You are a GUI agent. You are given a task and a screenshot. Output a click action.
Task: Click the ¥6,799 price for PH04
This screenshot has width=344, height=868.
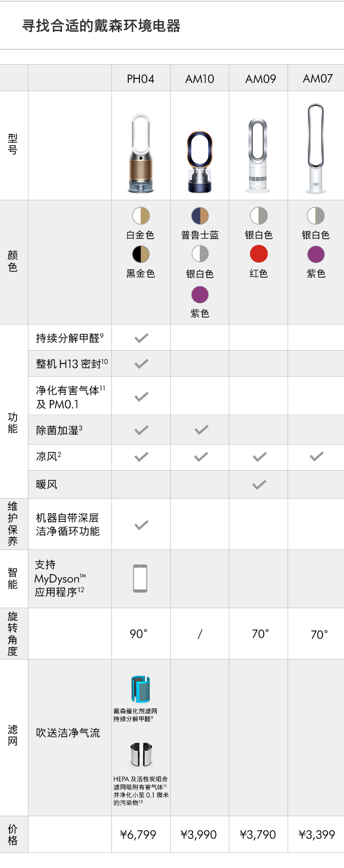(x=138, y=835)
